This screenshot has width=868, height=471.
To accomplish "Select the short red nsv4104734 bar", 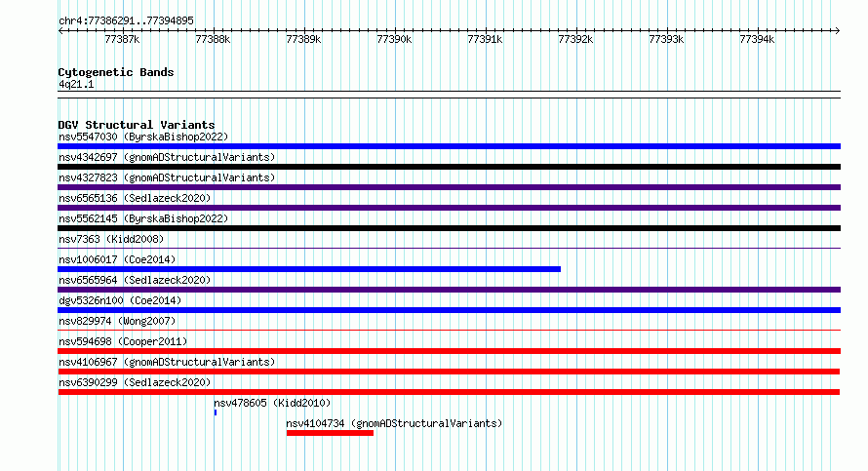I will tap(330, 433).
